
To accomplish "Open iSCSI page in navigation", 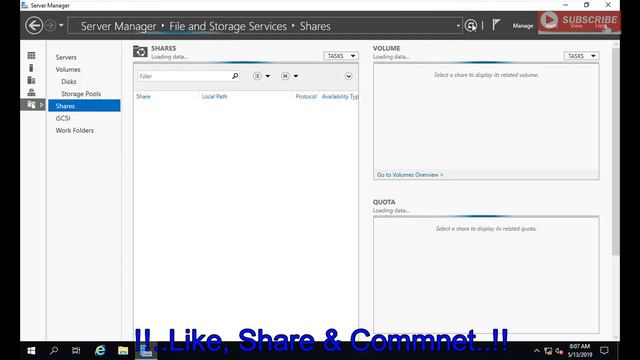I will (x=63, y=118).
